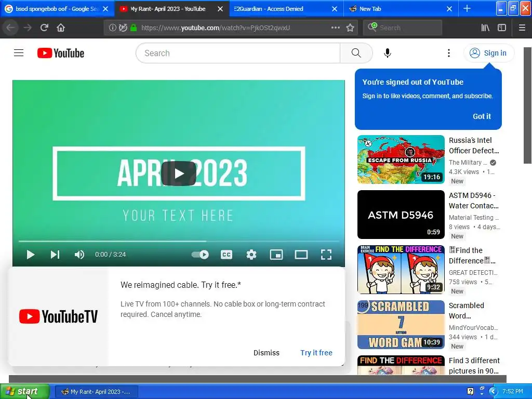Click The Military channel name

[x=468, y=163]
